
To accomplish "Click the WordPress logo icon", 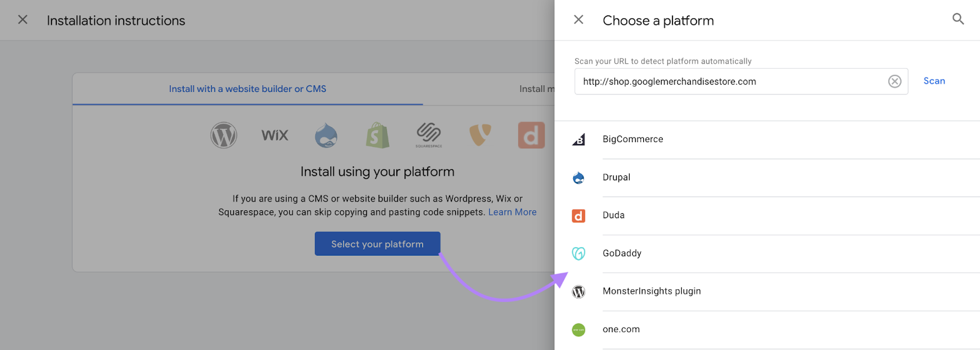I will click(x=224, y=135).
